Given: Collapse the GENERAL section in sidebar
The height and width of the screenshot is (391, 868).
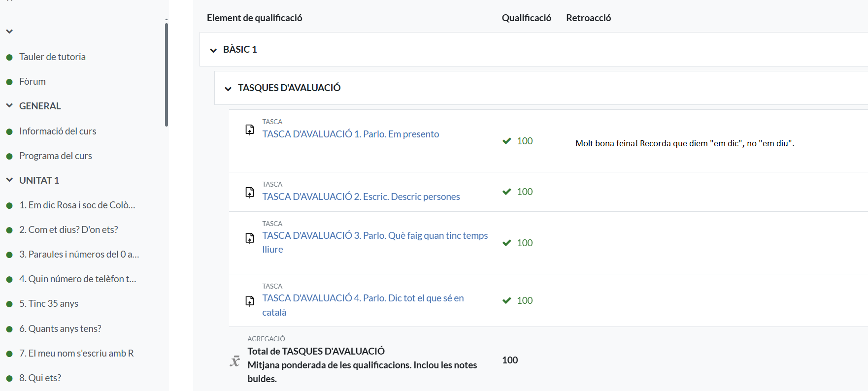Looking at the screenshot, I should (x=9, y=106).
